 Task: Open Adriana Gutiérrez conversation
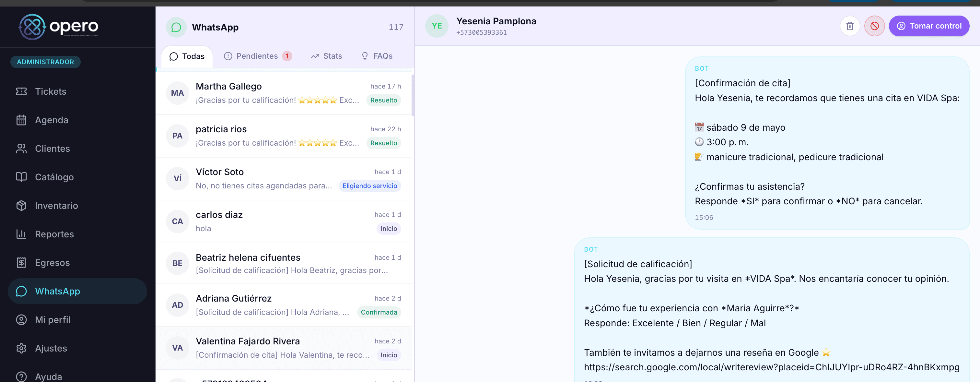pyautogui.click(x=284, y=305)
